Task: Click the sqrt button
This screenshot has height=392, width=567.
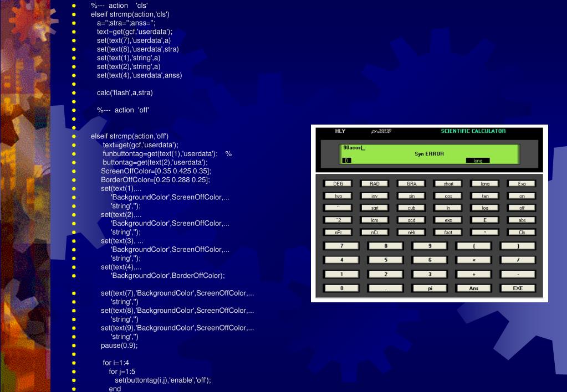Action: [x=375, y=208]
